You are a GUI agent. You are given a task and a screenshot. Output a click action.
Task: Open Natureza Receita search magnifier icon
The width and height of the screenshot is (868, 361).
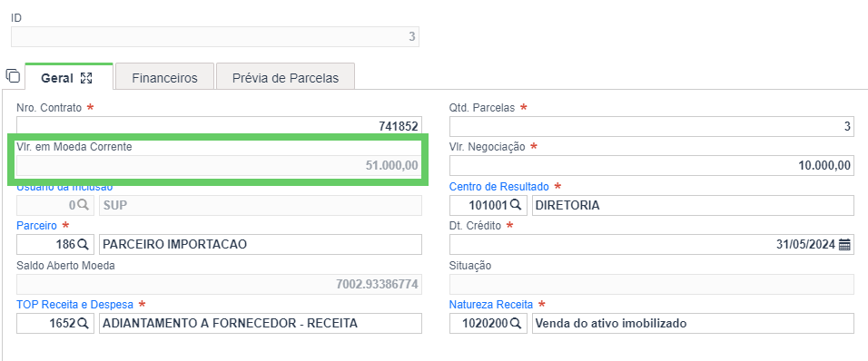516,324
